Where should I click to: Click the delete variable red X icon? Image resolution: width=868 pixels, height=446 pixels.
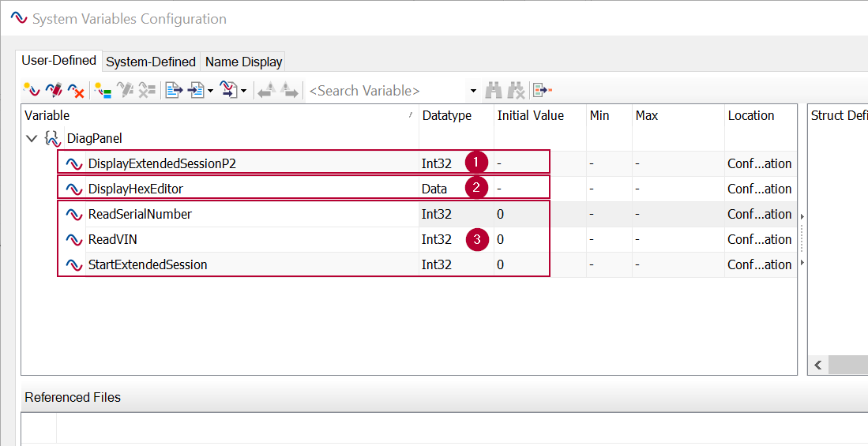76,90
